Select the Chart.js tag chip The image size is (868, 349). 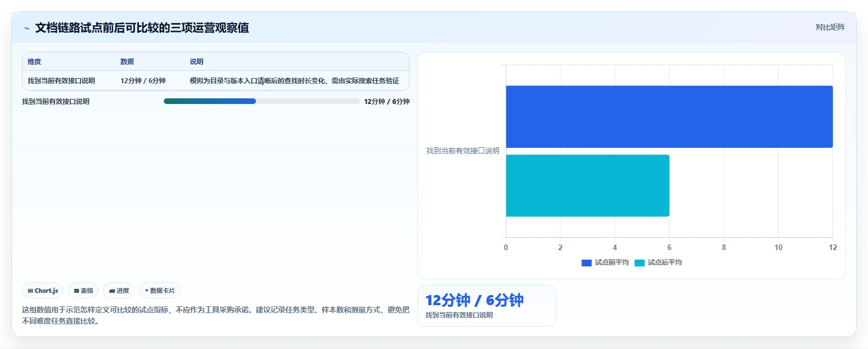click(x=43, y=291)
